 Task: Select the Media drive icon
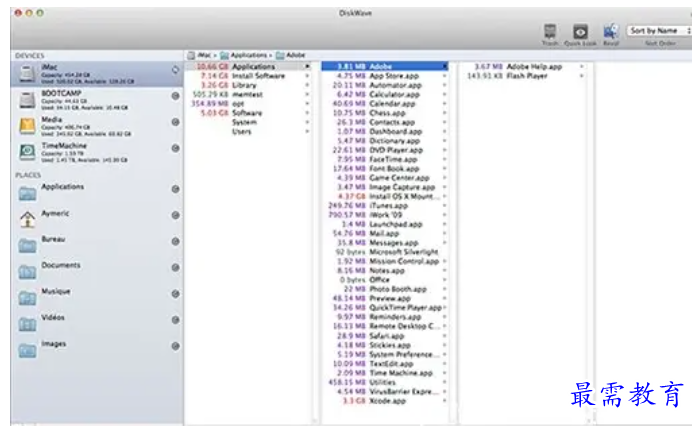27,126
